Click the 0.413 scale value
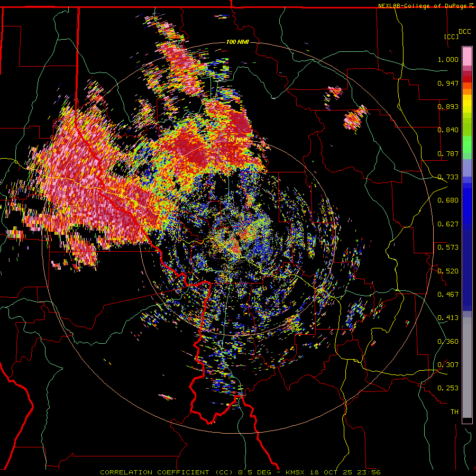Viewport: 476px width, 476px height. click(x=448, y=318)
